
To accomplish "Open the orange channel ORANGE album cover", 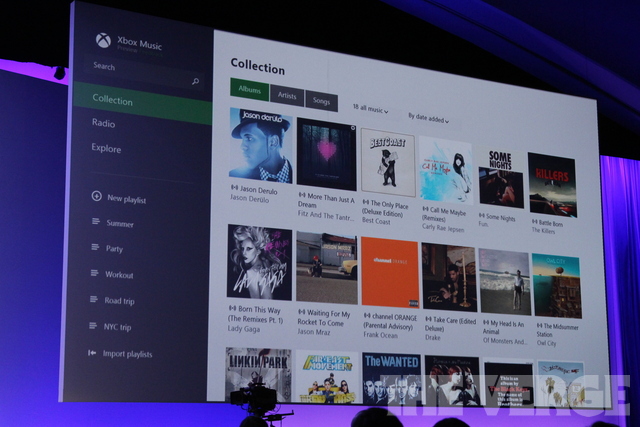I will tap(390, 271).
